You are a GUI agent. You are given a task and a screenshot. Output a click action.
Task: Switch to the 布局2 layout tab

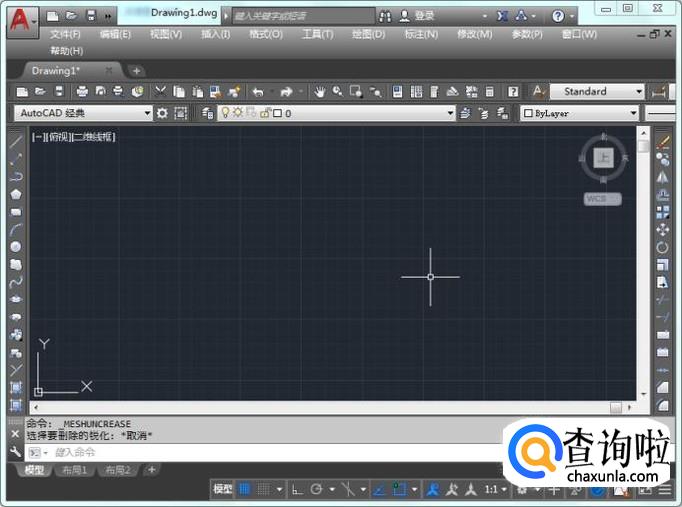117,470
